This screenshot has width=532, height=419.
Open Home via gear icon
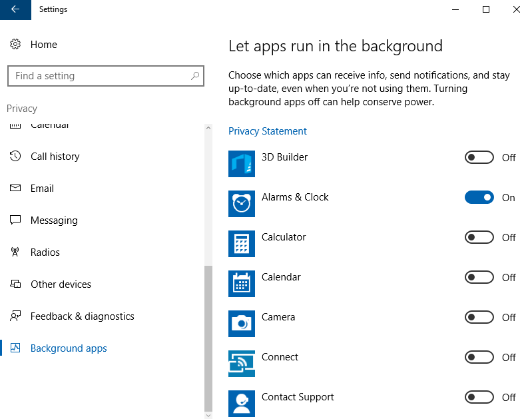(15, 44)
